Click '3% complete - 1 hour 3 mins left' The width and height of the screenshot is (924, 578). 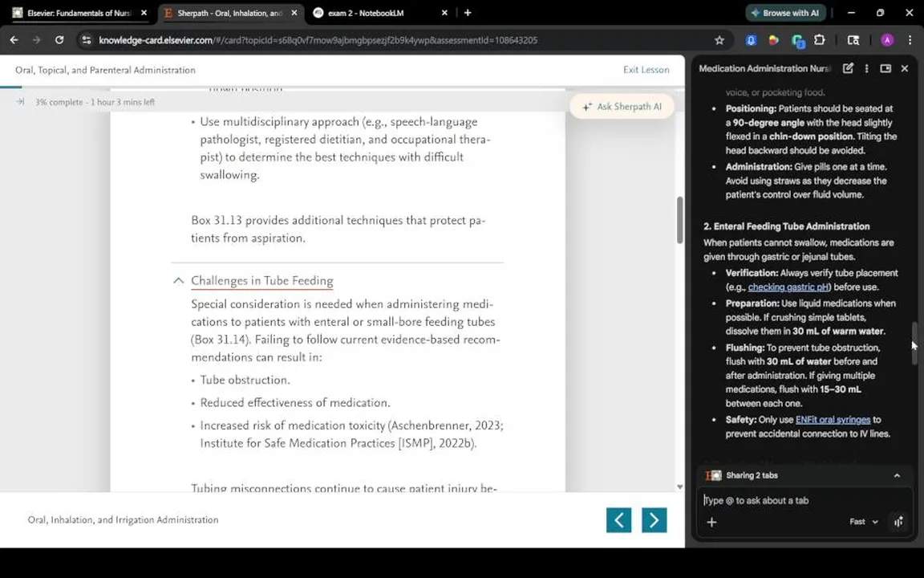(x=95, y=102)
